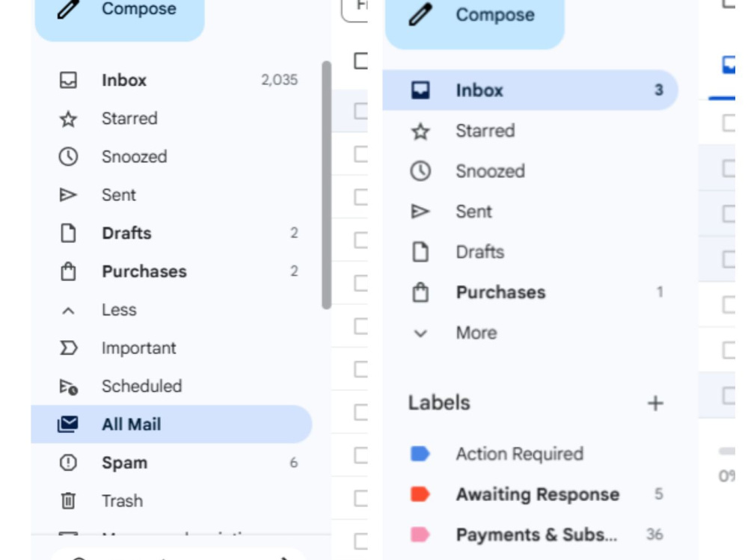
Task: Click the Sent text in left sidebar
Action: point(119,195)
